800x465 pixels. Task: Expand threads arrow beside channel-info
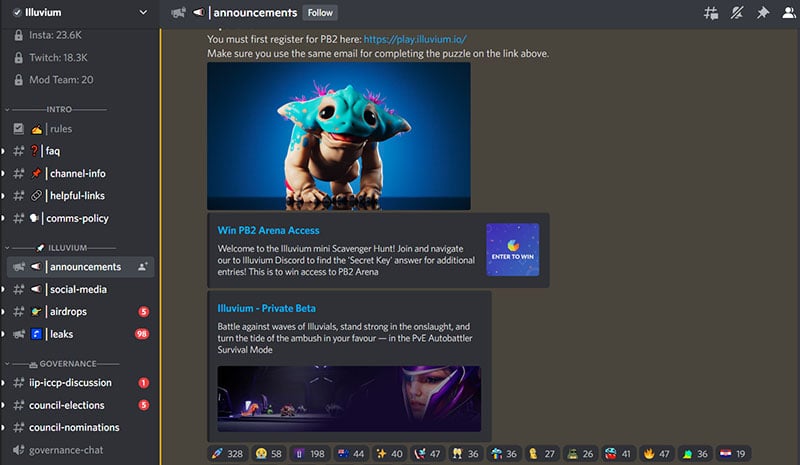(x=3, y=174)
